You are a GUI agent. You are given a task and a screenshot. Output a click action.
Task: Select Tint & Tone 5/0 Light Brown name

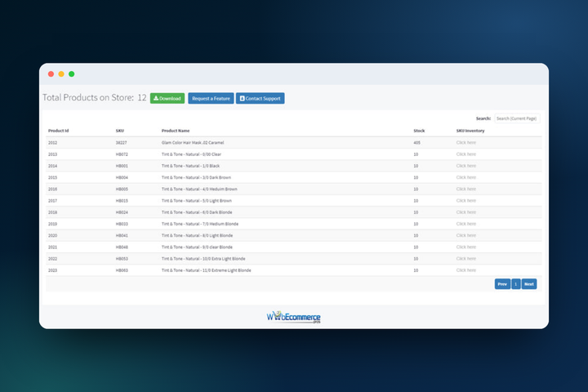(x=197, y=201)
